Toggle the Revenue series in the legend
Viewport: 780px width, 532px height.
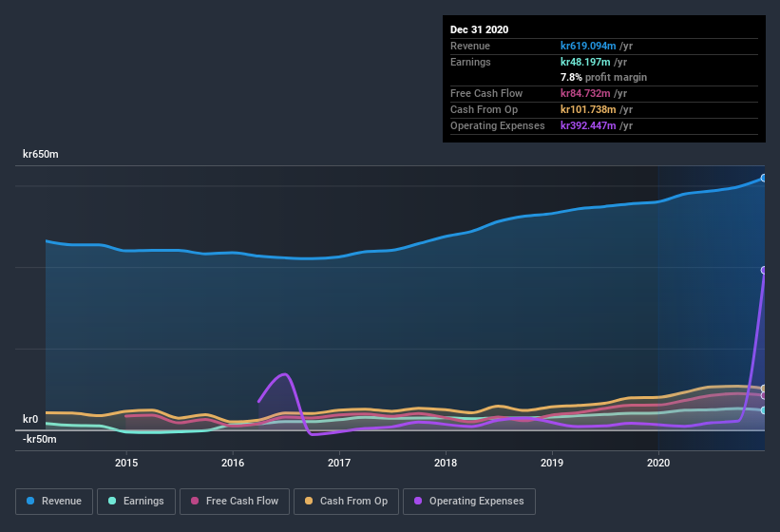54,501
